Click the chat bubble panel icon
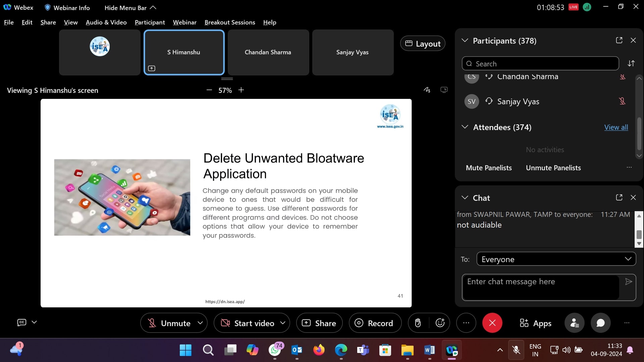Screen dimensions: 644x362 click(x=600, y=323)
